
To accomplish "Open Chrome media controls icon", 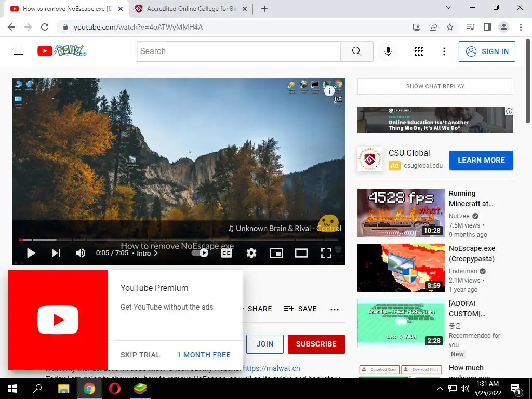I will tap(470, 27).
